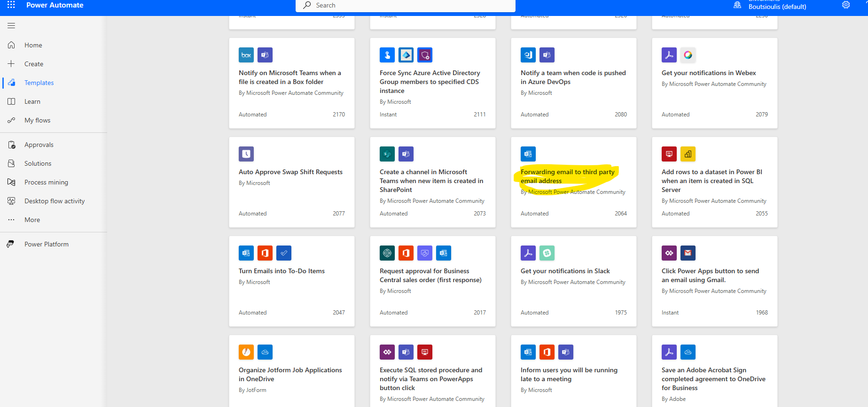Click the Create plus icon
The width and height of the screenshot is (868, 407).
coord(11,64)
